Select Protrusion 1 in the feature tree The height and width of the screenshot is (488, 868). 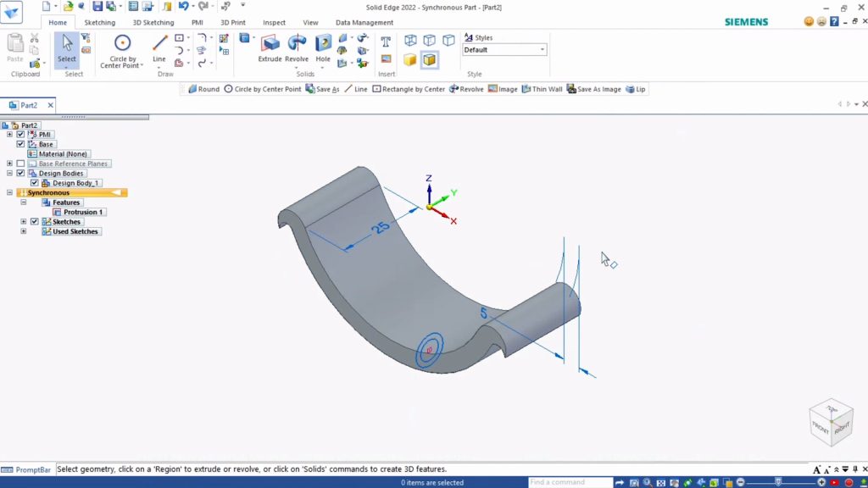78,212
